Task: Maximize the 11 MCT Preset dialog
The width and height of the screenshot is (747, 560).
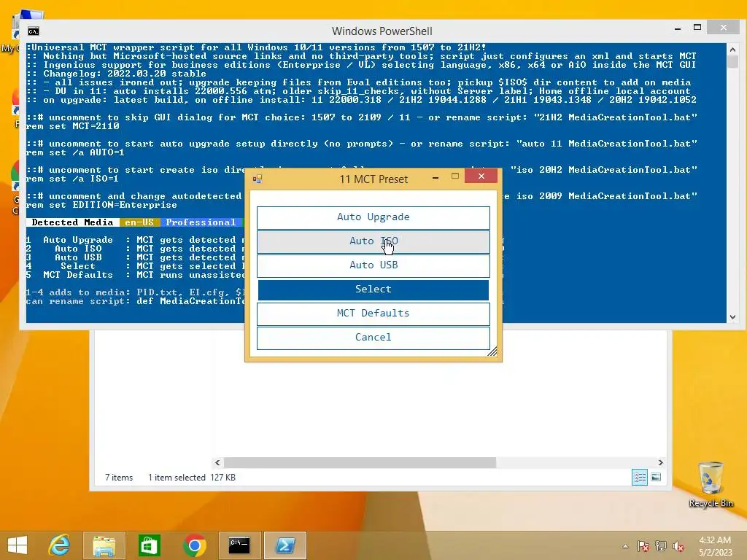Action: pyautogui.click(x=455, y=176)
